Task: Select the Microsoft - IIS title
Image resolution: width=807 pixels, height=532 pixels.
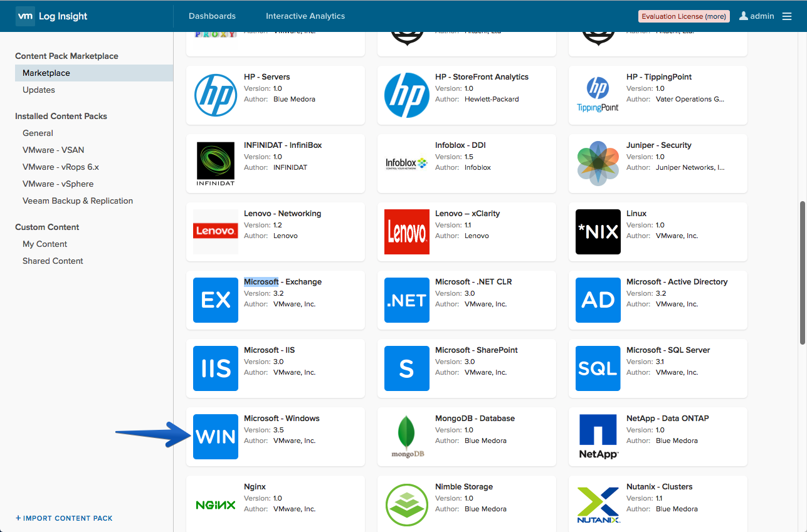Action: [269, 350]
